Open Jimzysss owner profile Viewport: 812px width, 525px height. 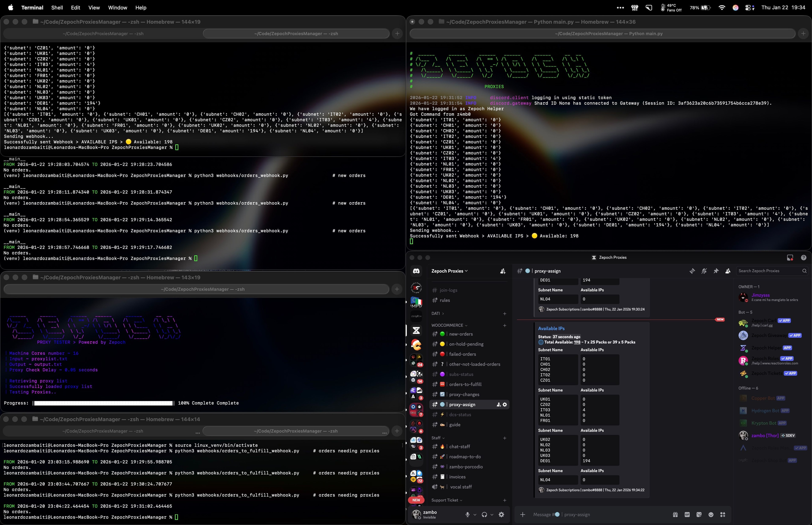pos(761,295)
